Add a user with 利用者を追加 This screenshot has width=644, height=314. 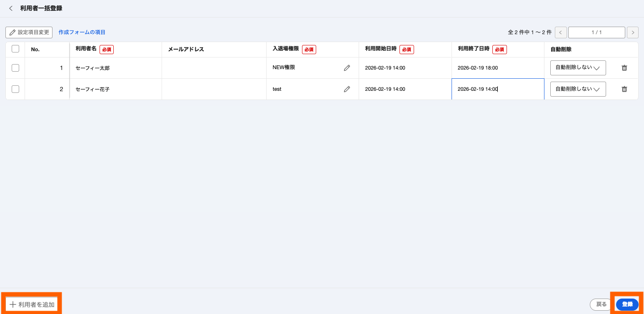pyautogui.click(x=32, y=304)
